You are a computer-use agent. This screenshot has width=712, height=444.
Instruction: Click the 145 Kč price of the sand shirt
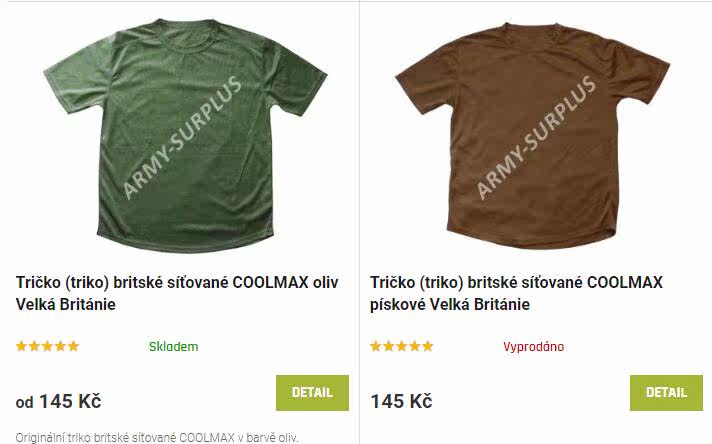point(401,401)
